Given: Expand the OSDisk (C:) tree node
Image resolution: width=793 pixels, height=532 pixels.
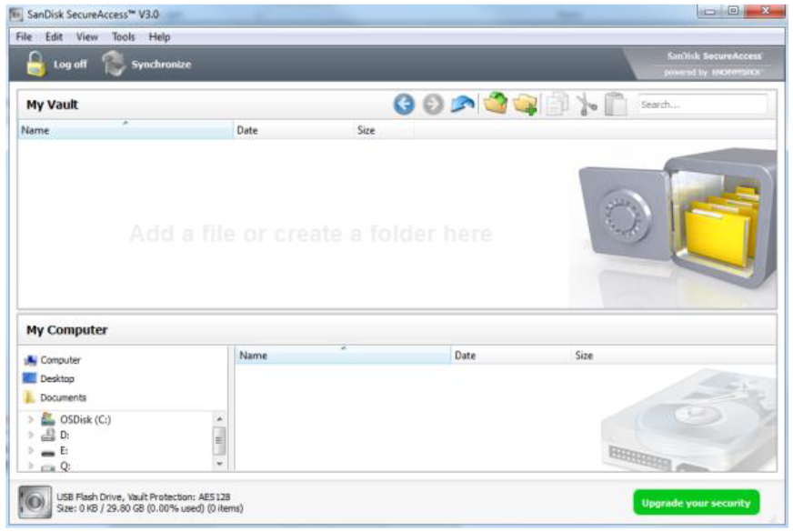Looking at the screenshot, I should click(31, 419).
